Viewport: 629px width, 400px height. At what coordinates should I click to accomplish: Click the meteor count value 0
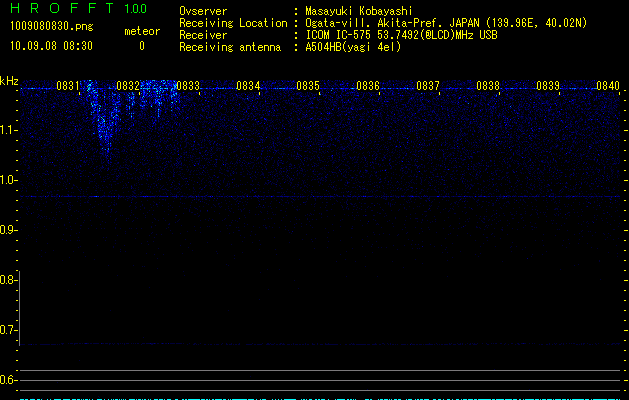tap(142, 46)
